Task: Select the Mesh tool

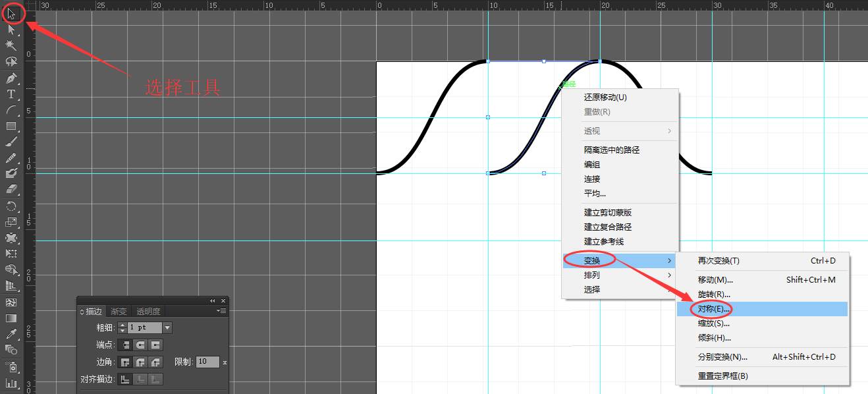Action: pos(11,302)
